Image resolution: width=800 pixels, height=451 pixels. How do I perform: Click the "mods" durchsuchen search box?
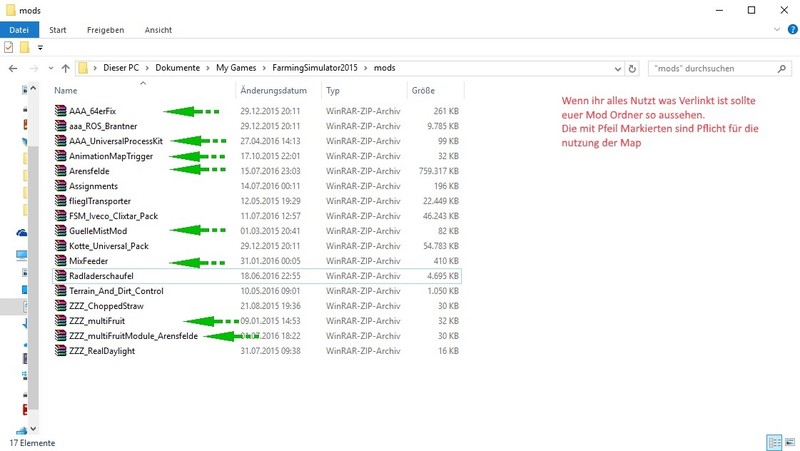(x=712, y=68)
